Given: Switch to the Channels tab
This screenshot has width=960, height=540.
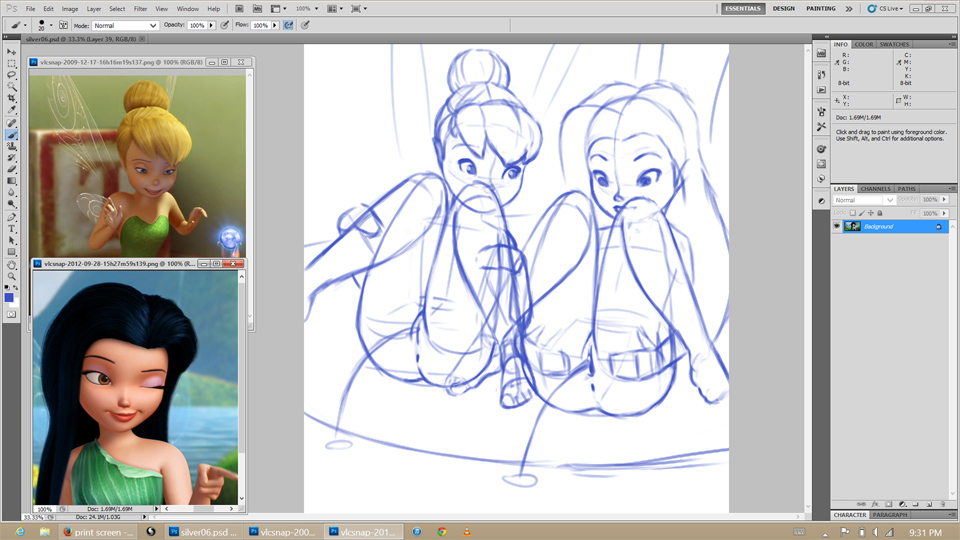Looking at the screenshot, I should pyautogui.click(x=876, y=189).
